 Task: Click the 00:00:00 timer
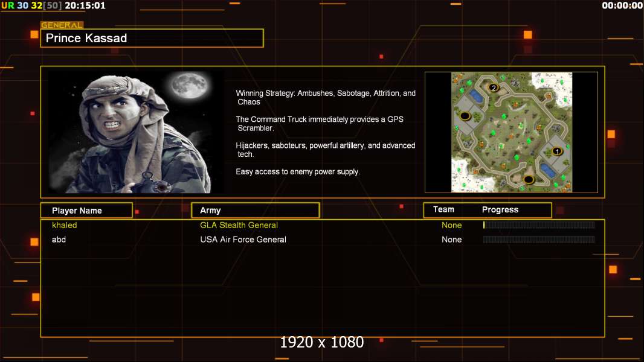[x=622, y=5]
